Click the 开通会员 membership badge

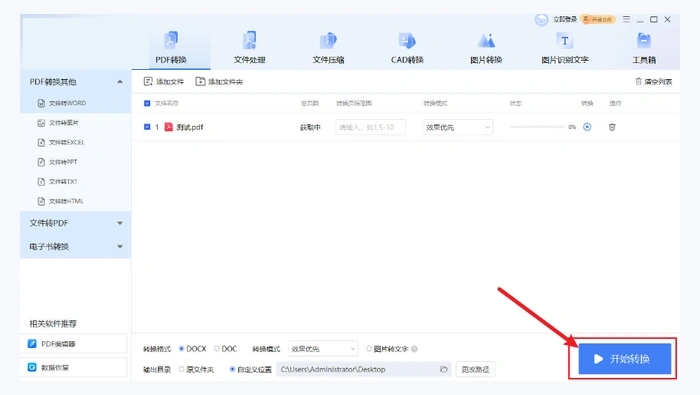[598, 19]
